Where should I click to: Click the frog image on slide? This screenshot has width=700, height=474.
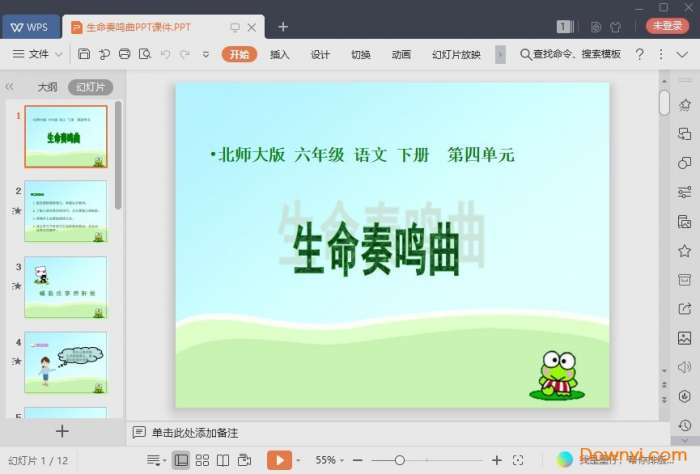pos(557,375)
